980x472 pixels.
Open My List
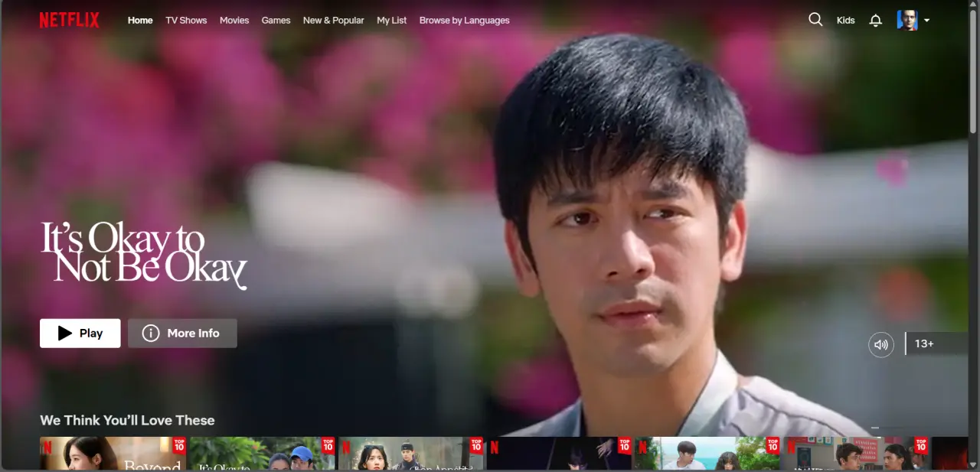coord(392,21)
